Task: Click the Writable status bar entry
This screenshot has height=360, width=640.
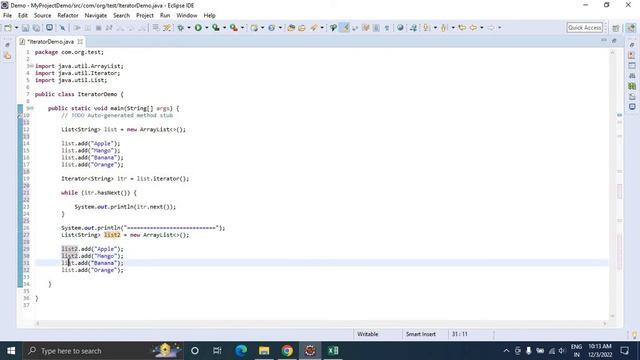Action: click(368, 334)
